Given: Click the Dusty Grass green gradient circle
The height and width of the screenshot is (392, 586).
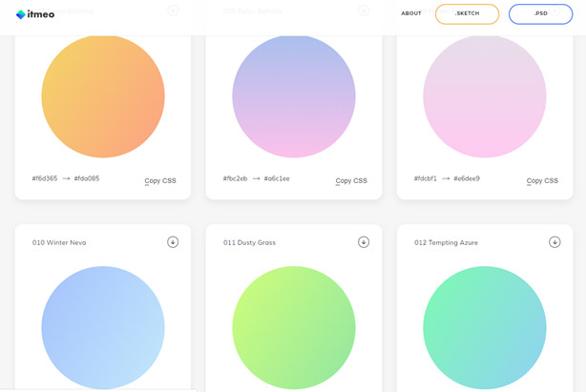Looking at the screenshot, I should pos(294,327).
